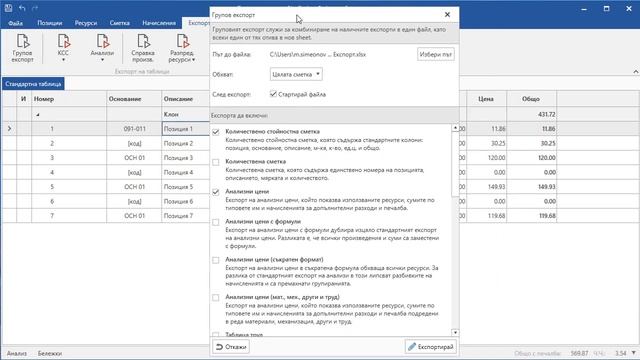Viewport: 640px width, 360px height.
Task: Click the Основание column header
Action: tap(134, 99)
